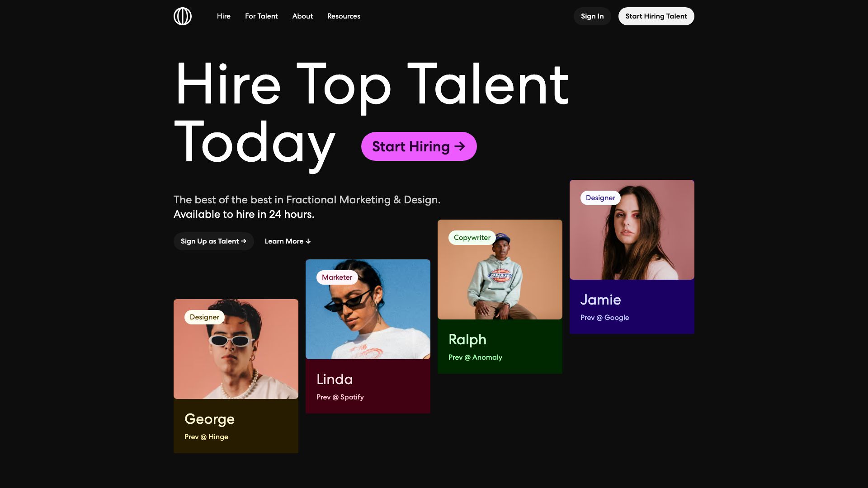Follow the Learn More down-arrow link
Image resolution: width=868 pixels, height=488 pixels.
[x=288, y=241]
